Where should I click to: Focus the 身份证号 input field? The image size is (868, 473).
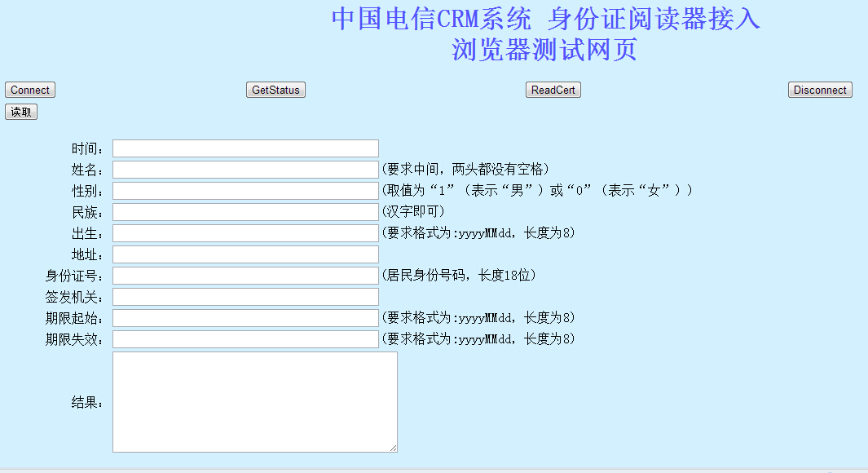click(246, 276)
